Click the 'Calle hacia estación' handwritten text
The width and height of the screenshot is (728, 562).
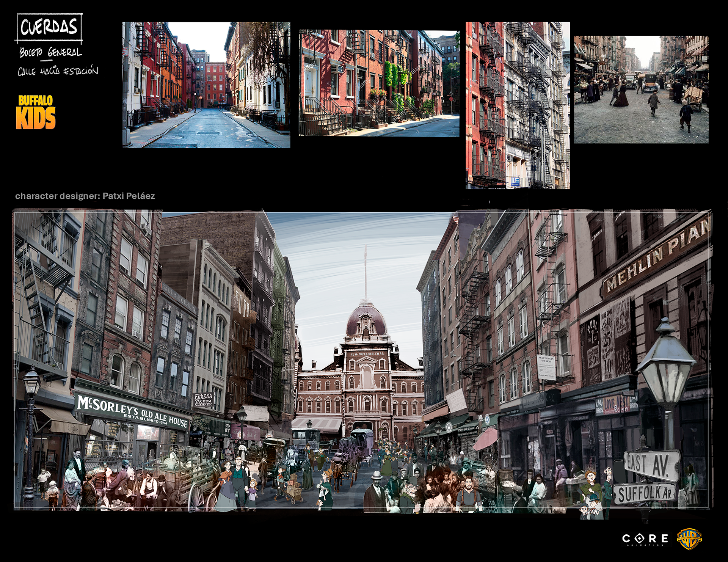pos(58,71)
